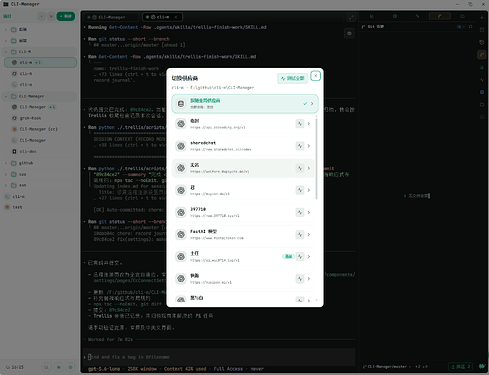This screenshot has width=489, height=375.
Task: Open the CLI-Manager (cc) session
Action: (40, 129)
